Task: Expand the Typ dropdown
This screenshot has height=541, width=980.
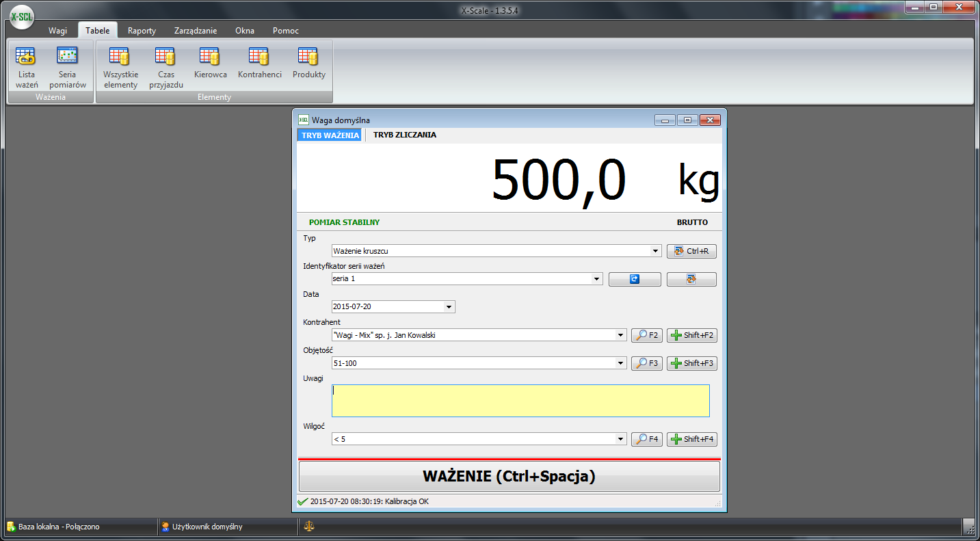Action: click(x=656, y=251)
